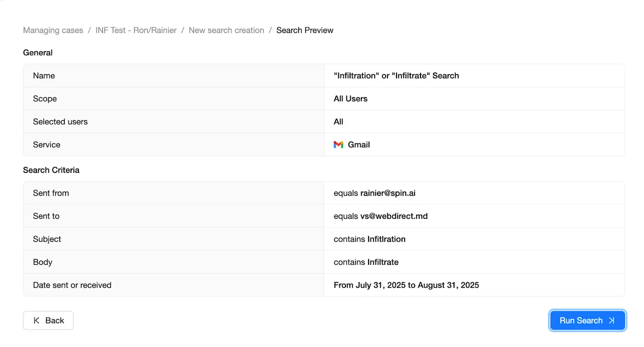This screenshot has width=644, height=347.
Task: Click the Gmail service label
Action: click(x=359, y=145)
